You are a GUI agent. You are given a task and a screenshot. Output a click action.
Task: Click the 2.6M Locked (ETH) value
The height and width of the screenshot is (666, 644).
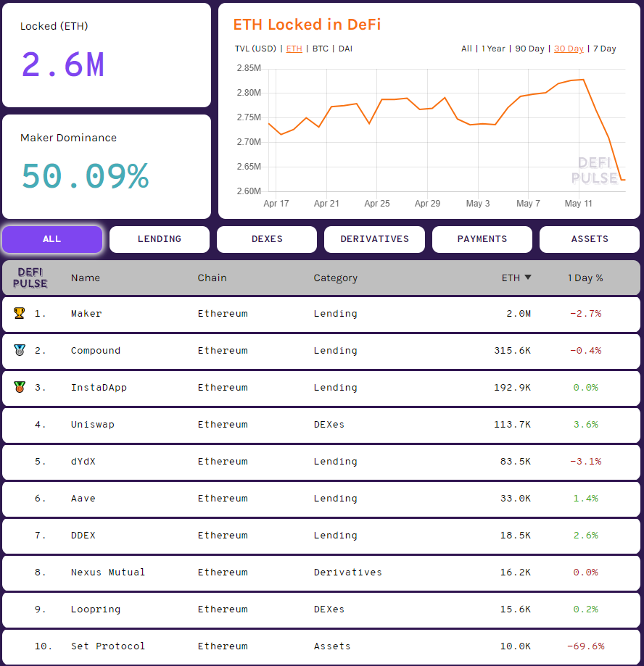(63, 64)
